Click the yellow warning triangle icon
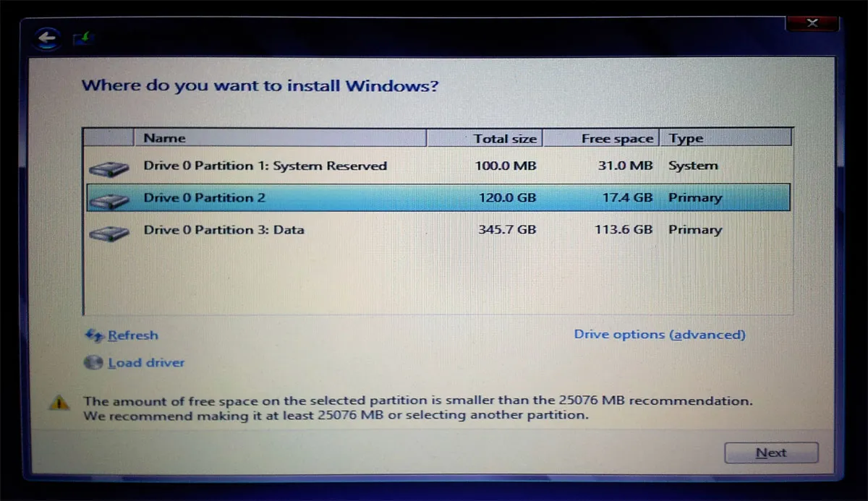This screenshot has width=868, height=501. tap(60, 403)
